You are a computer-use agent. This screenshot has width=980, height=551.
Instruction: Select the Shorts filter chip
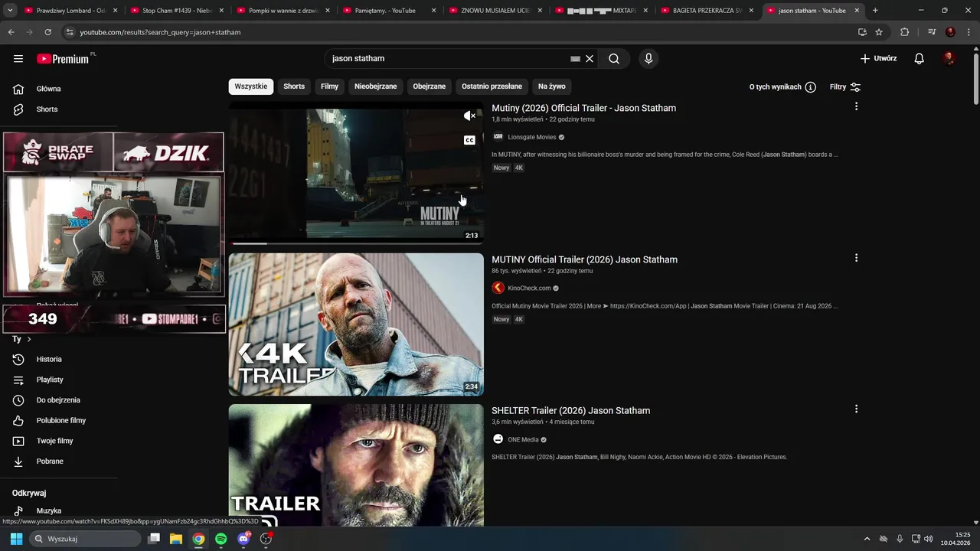tap(294, 86)
